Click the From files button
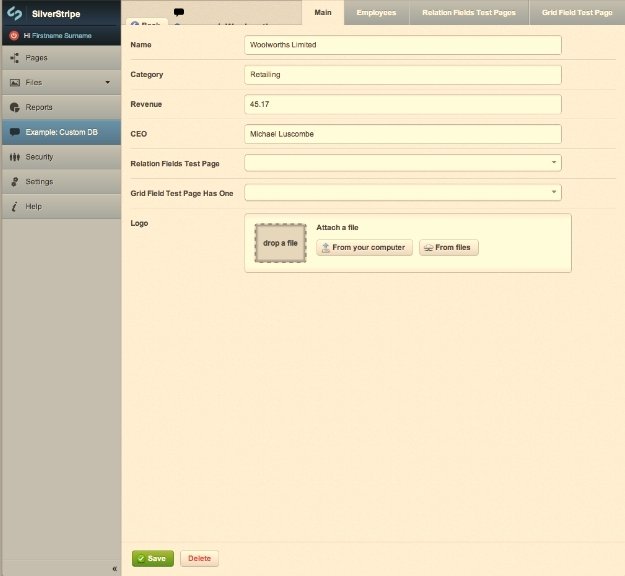625x576 pixels. (x=448, y=248)
